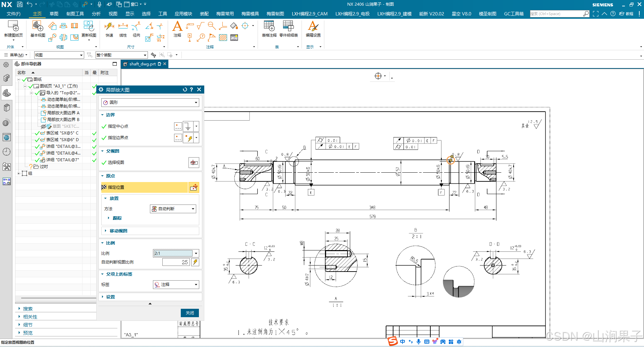Click the balloon symbol icon

201,38
